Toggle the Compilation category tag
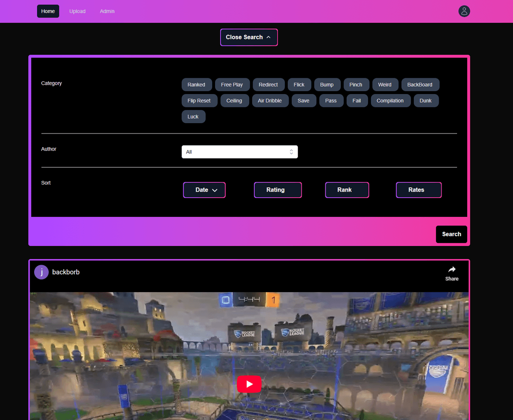513x420 pixels. 390,101
